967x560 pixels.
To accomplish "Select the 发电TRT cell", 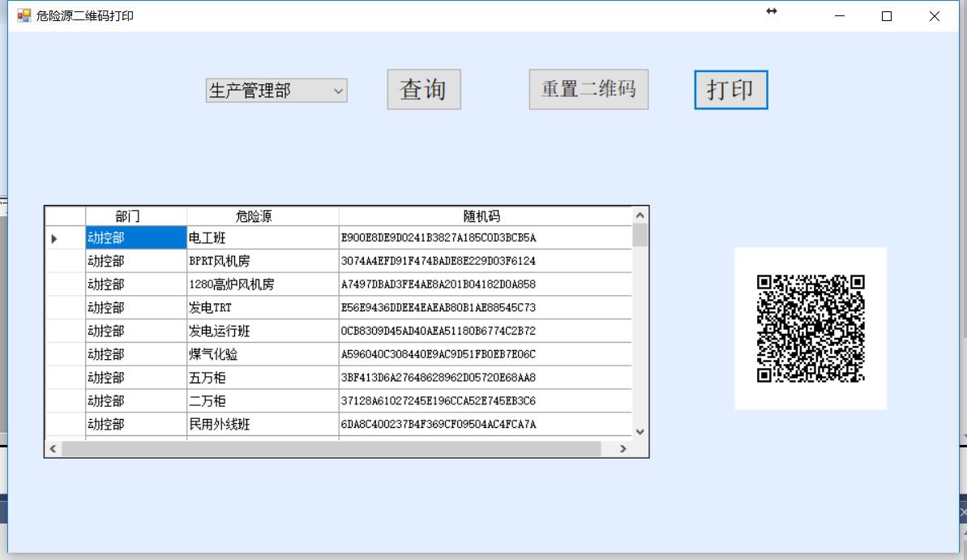I will (263, 308).
